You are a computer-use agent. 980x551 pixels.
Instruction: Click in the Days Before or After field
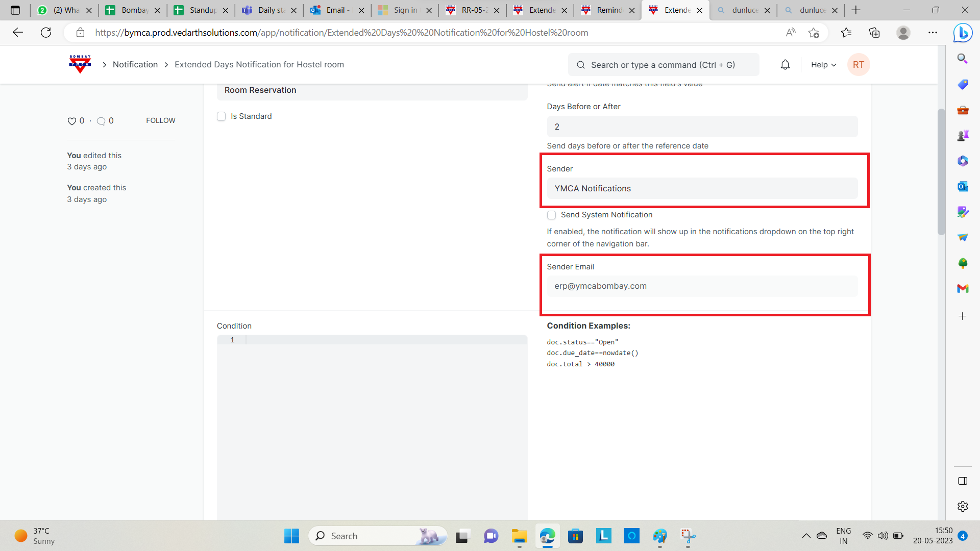[x=702, y=127]
